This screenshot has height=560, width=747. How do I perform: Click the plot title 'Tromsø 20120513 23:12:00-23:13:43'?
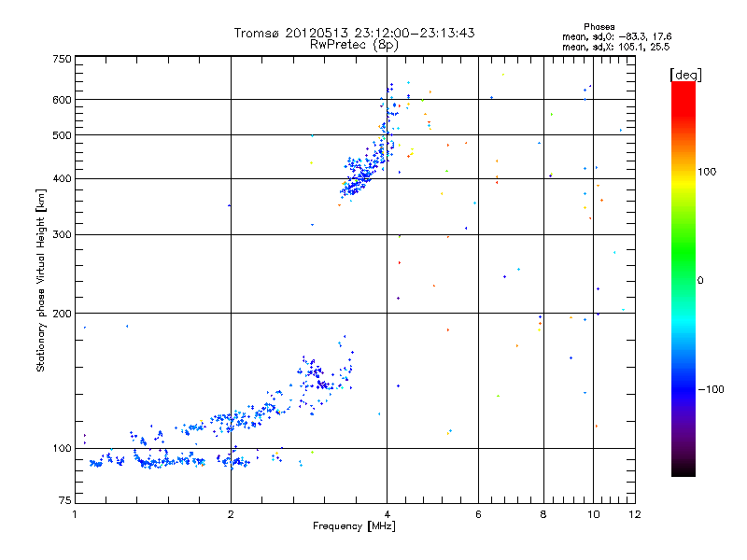click(x=354, y=33)
